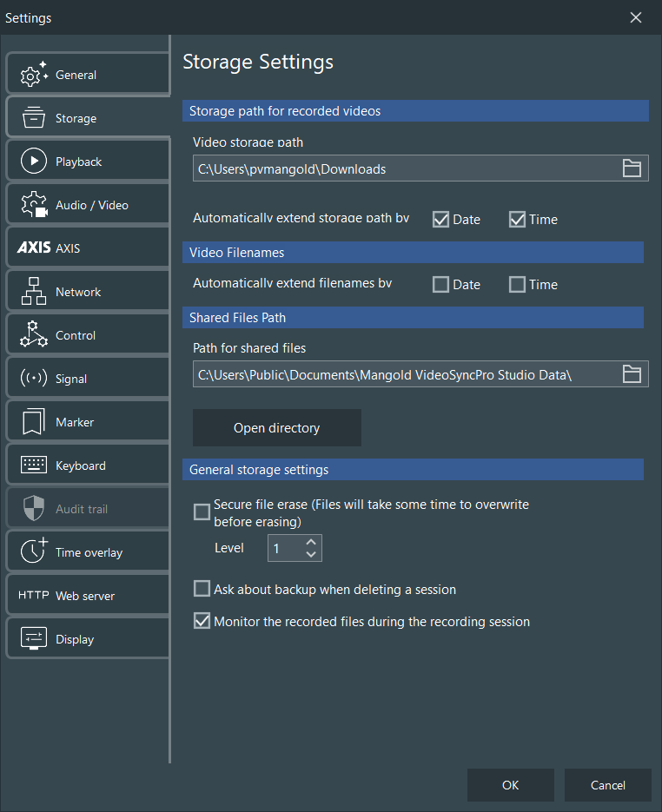The width and height of the screenshot is (662, 812).
Task: Toggle Monitor the recorded files checkbox
Action: [x=202, y=622]
